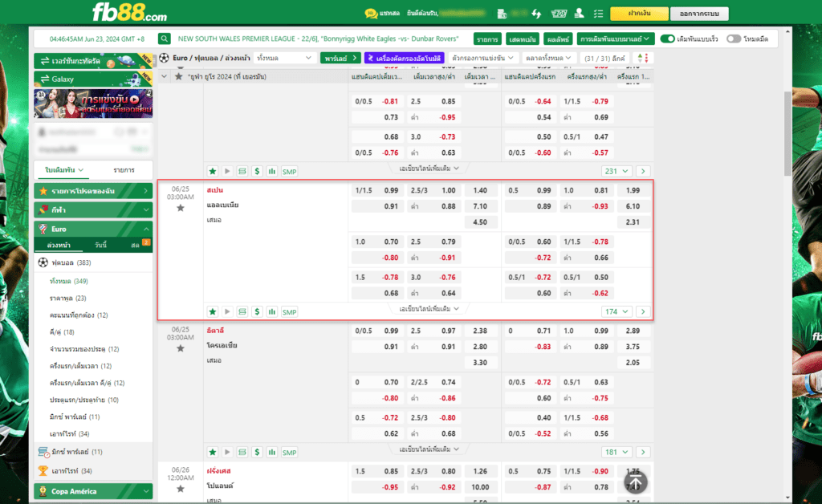Open the user account profile icon
Viewport: 822px width, 504px height.
[x=579, y=13]
